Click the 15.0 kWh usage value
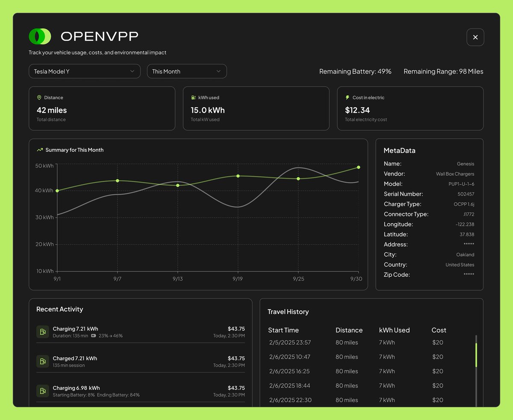 208,110
